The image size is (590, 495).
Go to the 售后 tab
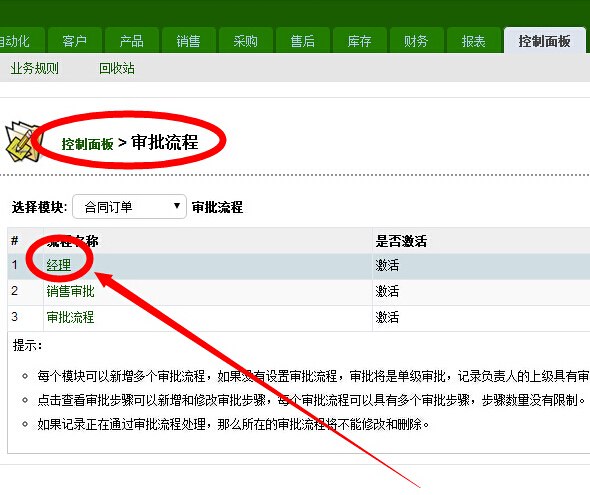(303, 41)
